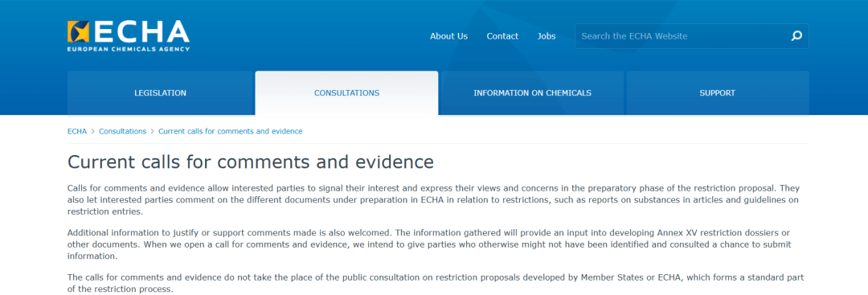The width and height of the screenshot is (868, 295).
Task: Go to the Contact page
Action: point(502,36)
